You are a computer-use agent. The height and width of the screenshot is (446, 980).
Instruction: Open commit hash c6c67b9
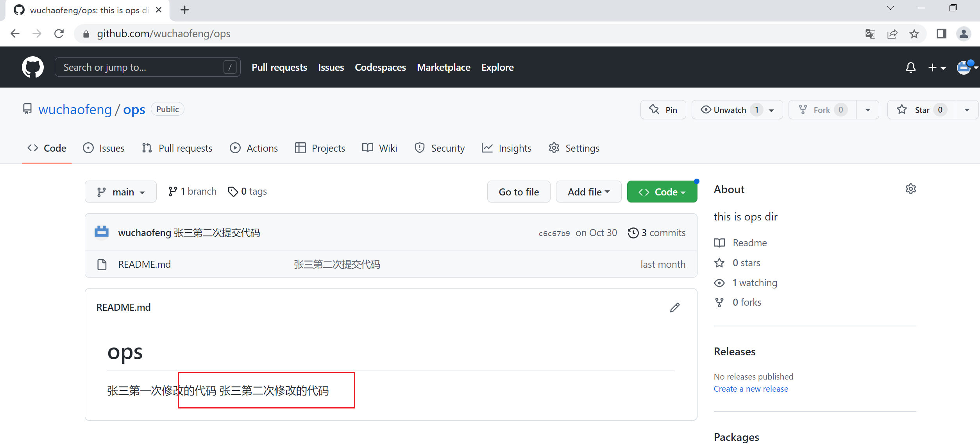coord(554,233)
